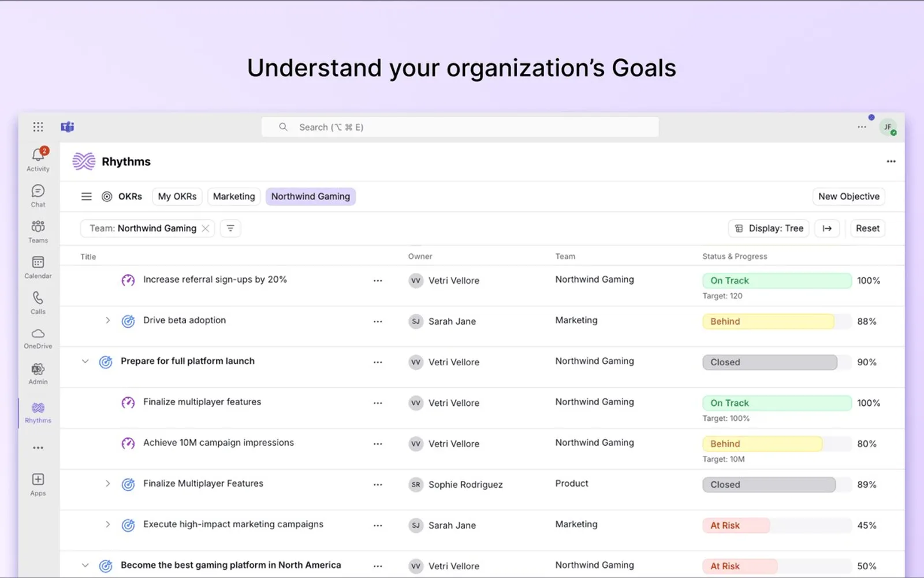Select Rhythms app in sidebar
Image resolution: width=924 pixels, height=578 pixels.
click(x=38, y=413)
